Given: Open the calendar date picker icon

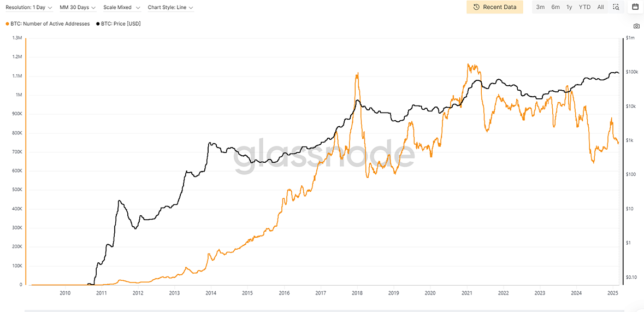Looking at the screenshot, I should point(635,7).
